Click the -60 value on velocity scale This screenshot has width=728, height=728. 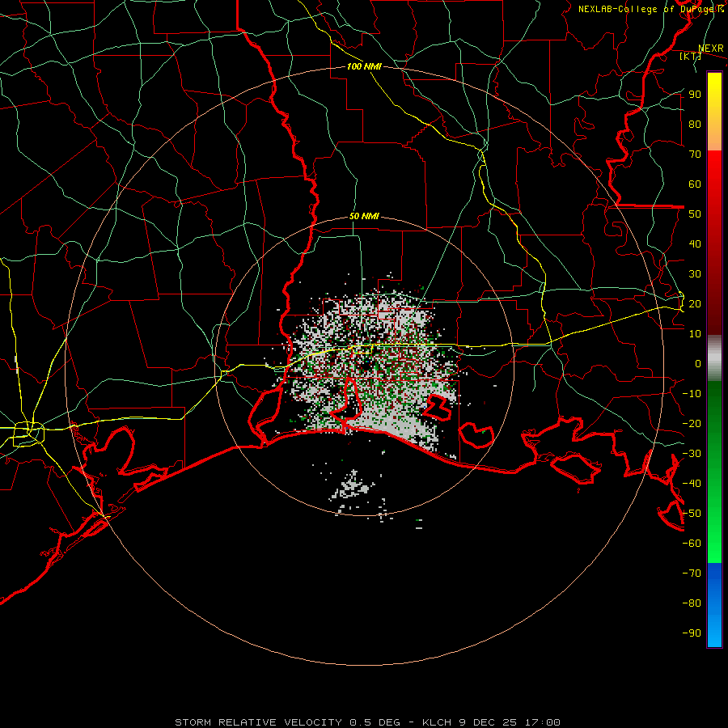(x=692, y=544)
